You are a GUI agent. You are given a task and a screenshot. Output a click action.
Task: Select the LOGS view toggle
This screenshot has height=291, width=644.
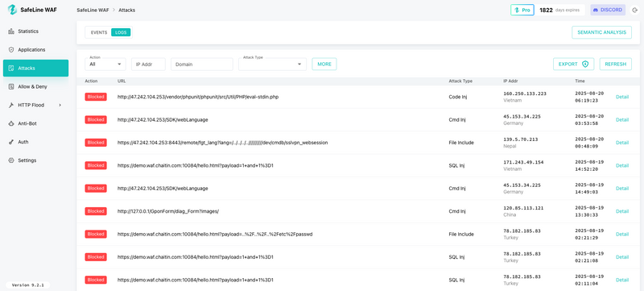[x=121, y=32]
